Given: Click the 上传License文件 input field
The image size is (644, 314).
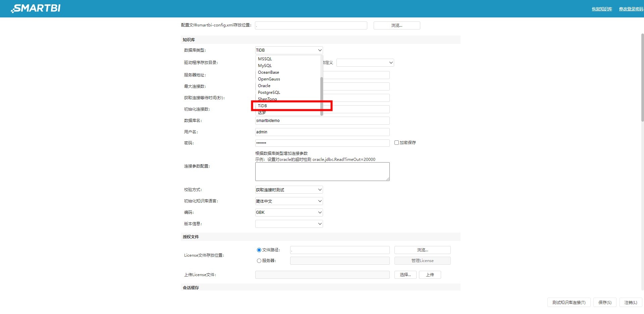Looking at the screenshot, I should coord(322,275).
